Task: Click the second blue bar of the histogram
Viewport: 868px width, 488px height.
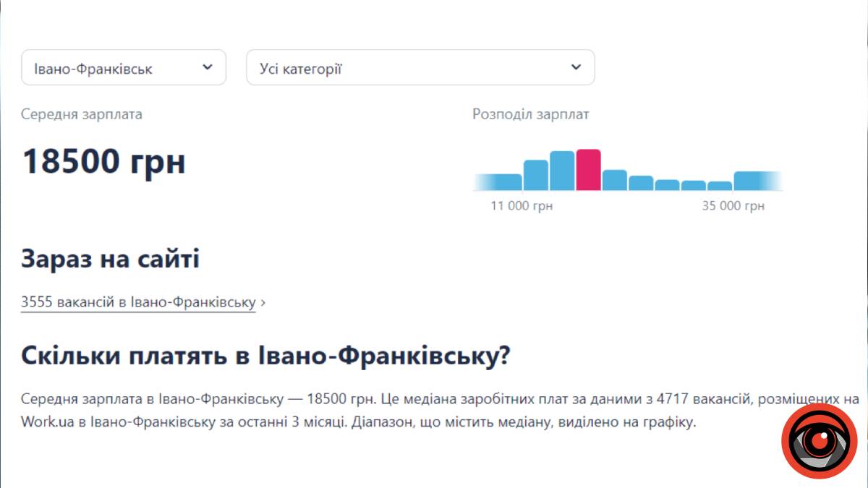Action: click(536, 175)
